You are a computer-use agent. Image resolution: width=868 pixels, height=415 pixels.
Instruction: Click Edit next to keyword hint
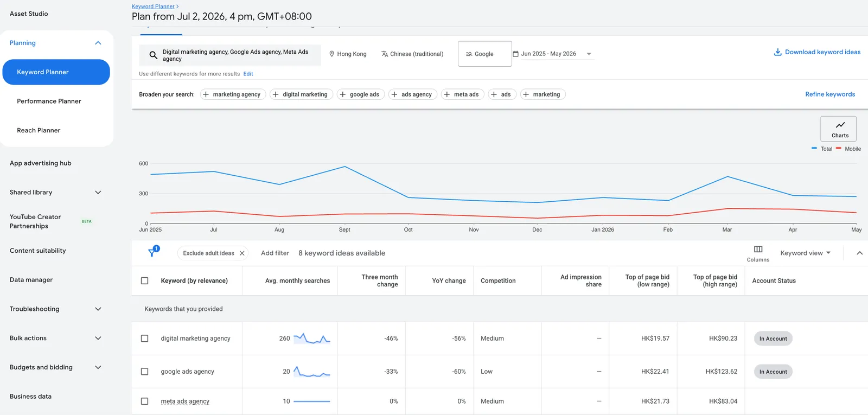(x=248, y=74)
